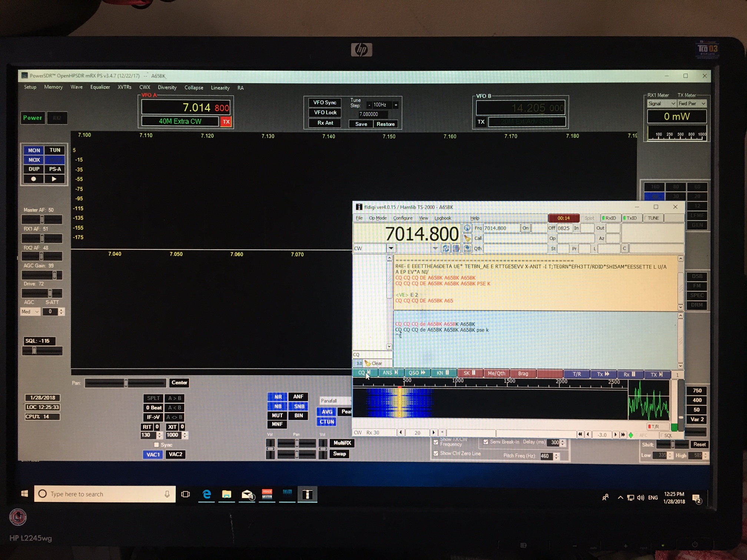747x560 pixels.
Task: Open the Memory menu
Action: 53,87
